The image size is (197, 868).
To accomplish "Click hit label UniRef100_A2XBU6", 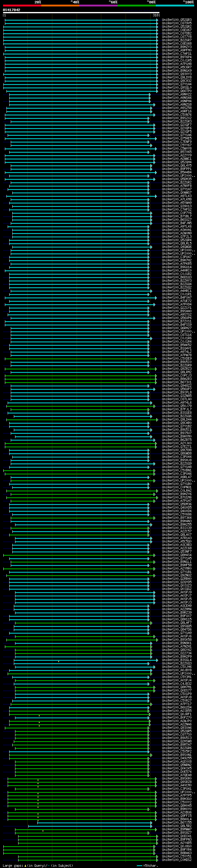I will tap(177, 812).
